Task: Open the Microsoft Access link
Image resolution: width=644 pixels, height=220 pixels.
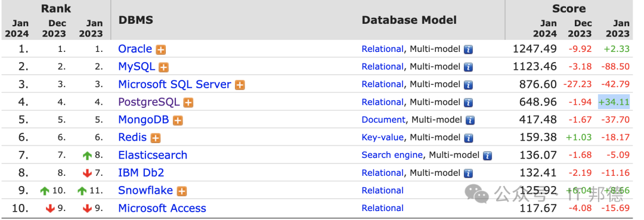Action: (x=162, y=208)
